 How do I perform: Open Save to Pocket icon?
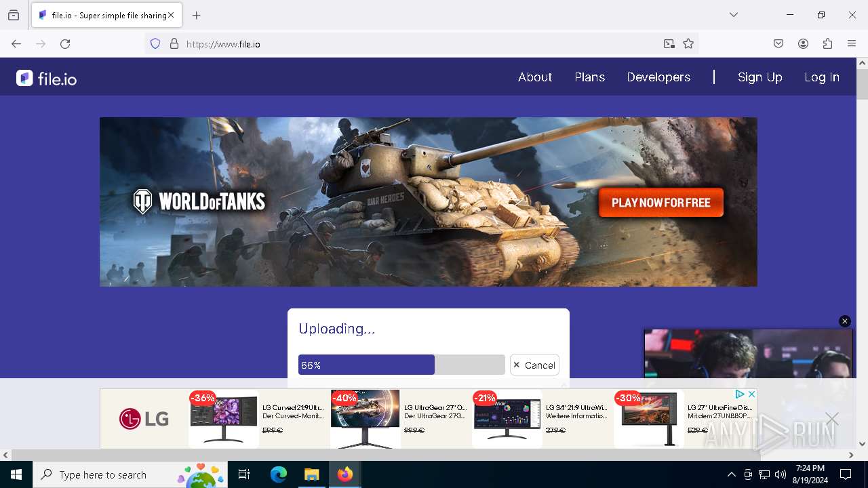[778, 44]
